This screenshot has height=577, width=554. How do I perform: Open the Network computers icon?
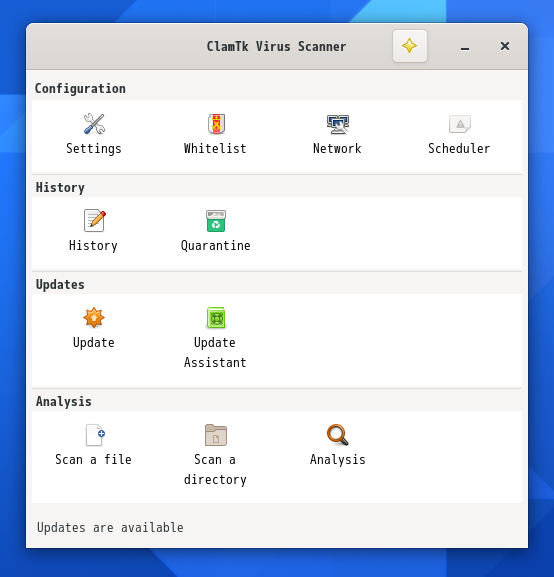tap(338, 124)
